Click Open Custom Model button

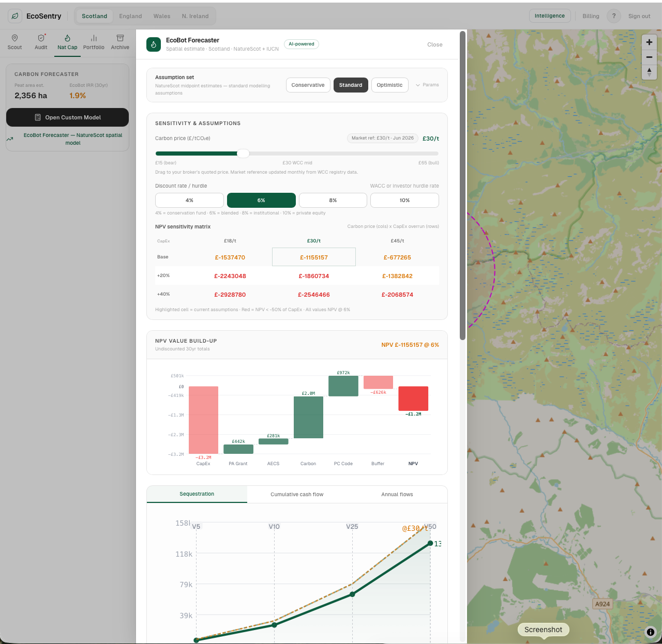point(67,117)
